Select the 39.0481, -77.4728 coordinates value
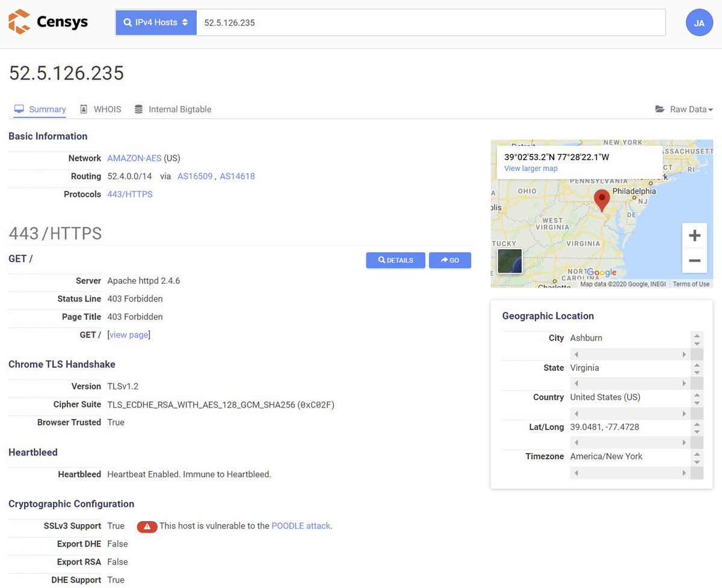The image size is (722, 588). 605,427
